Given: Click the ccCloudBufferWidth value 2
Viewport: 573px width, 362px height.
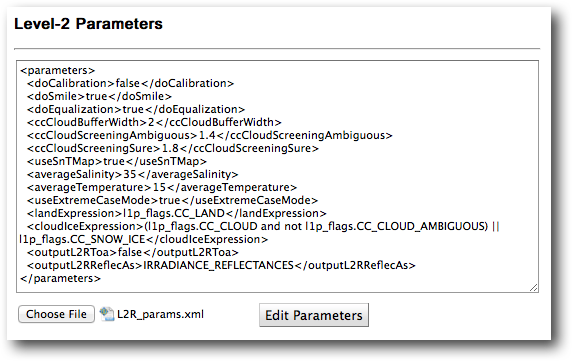Looking at the screenshot, I should (151, 122).
